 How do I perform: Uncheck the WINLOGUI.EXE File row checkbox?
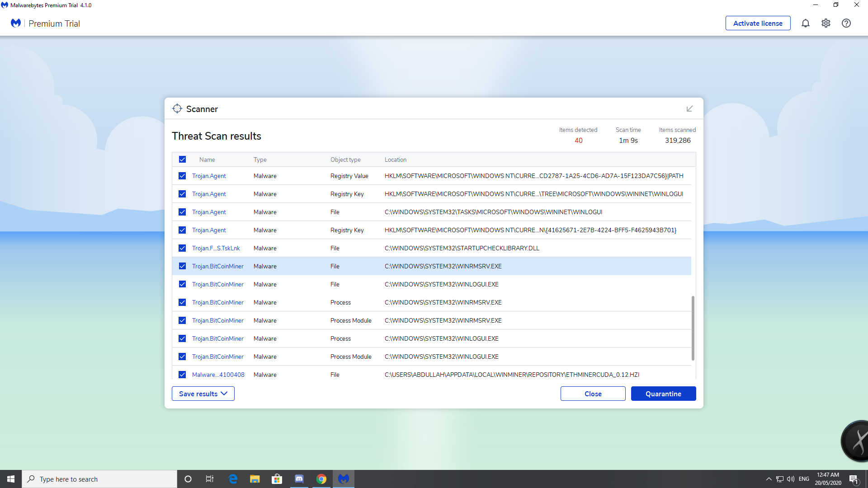pyautogui.click(x=182, y=284)
